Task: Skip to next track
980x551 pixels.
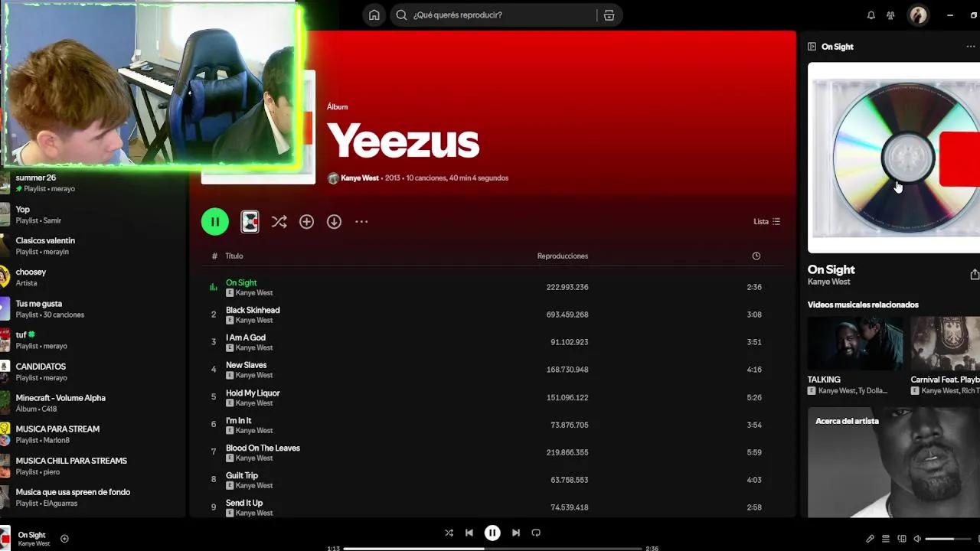Action: tap(515, 533)
